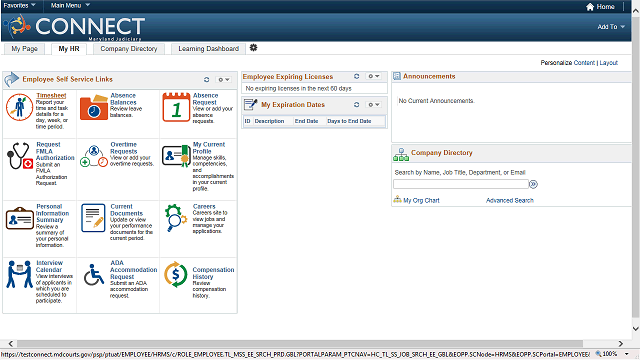Click the Days to End Date column header
This screenshot has height=360, width=640.
(349, 121)
